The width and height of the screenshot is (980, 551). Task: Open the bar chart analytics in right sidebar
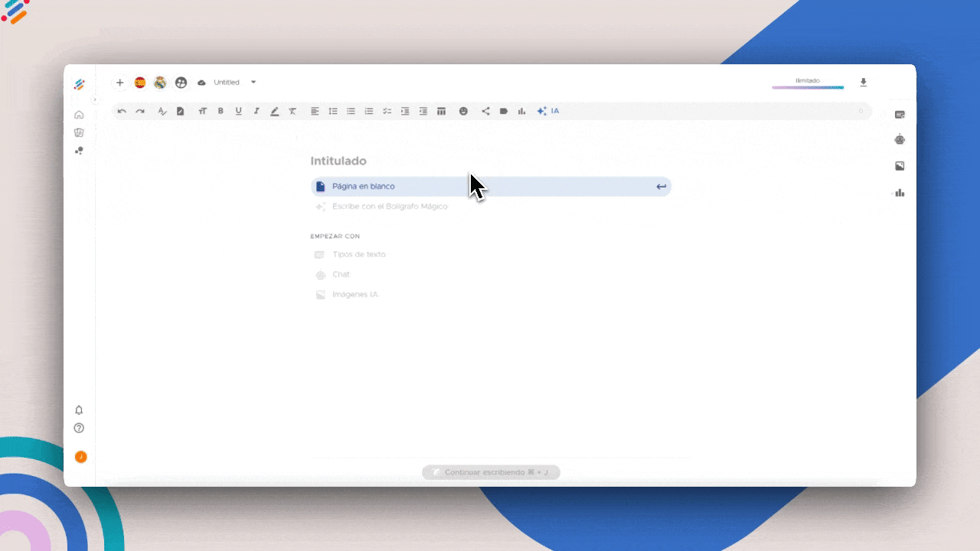pos(900,193)
